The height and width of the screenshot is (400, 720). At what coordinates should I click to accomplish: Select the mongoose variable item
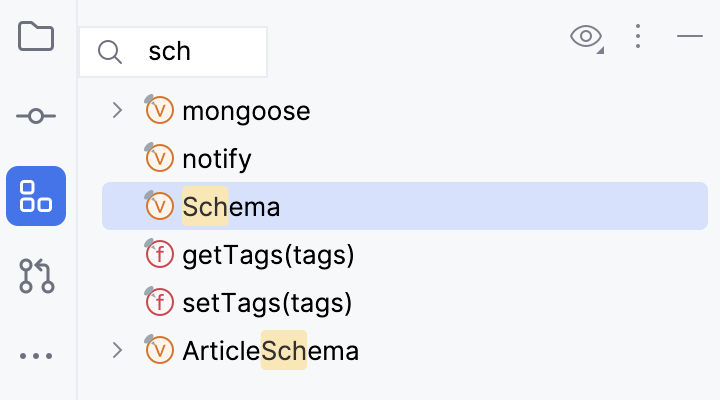pos(246,110)
